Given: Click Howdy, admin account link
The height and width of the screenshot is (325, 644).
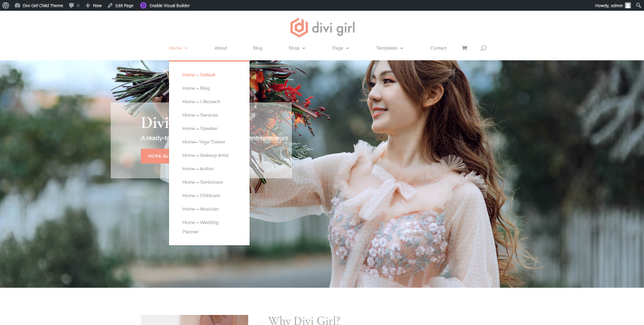Looking at the screenshot, I should point(608,5).
